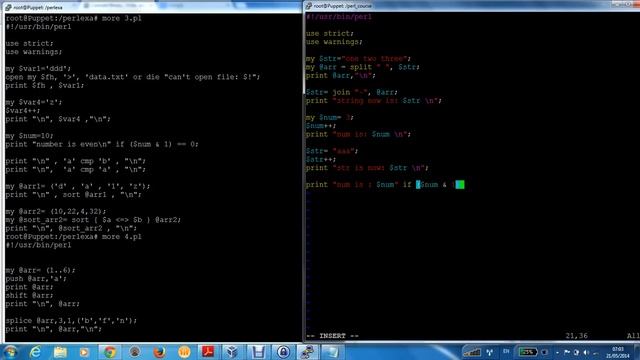Image resolution: width=640 pixels, height=360 pixels.
Task: Click the 'more 4.pl' command line
Action: pyautogui.click(x=73, y=237)
